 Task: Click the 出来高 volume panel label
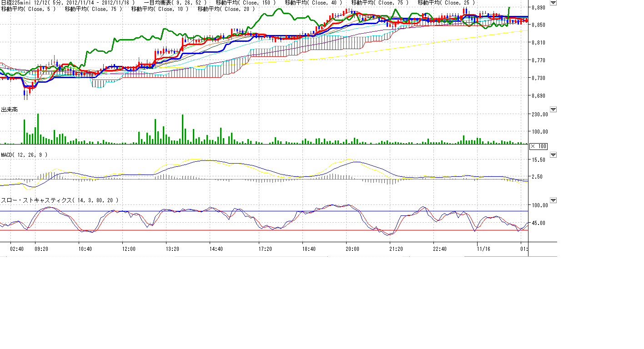pyautogui.click(x=10, y=110)
